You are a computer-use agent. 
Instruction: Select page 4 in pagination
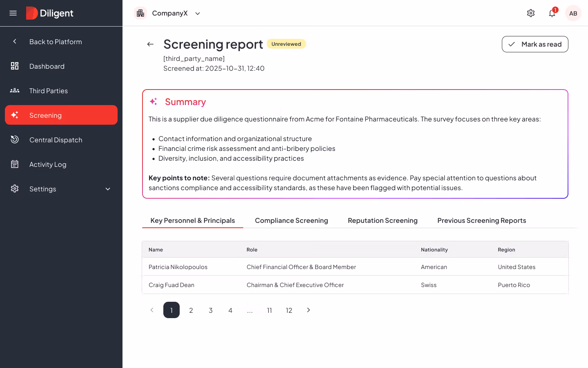(230, 310)
